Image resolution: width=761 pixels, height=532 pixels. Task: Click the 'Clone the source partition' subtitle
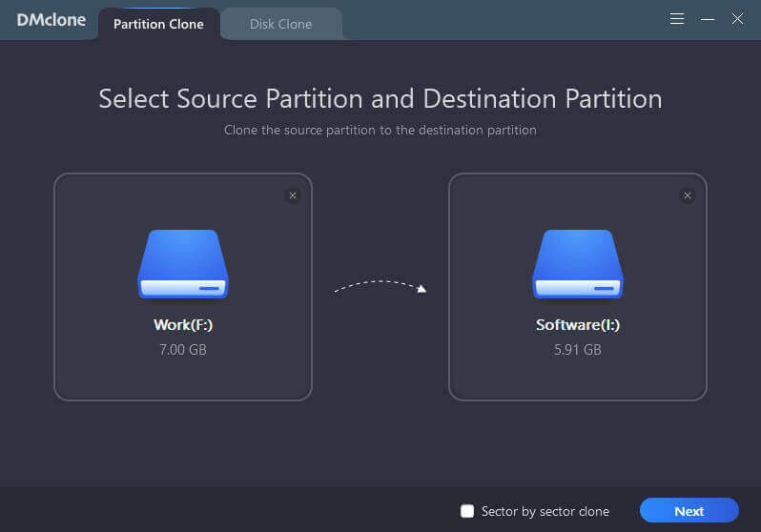point(380,130)
